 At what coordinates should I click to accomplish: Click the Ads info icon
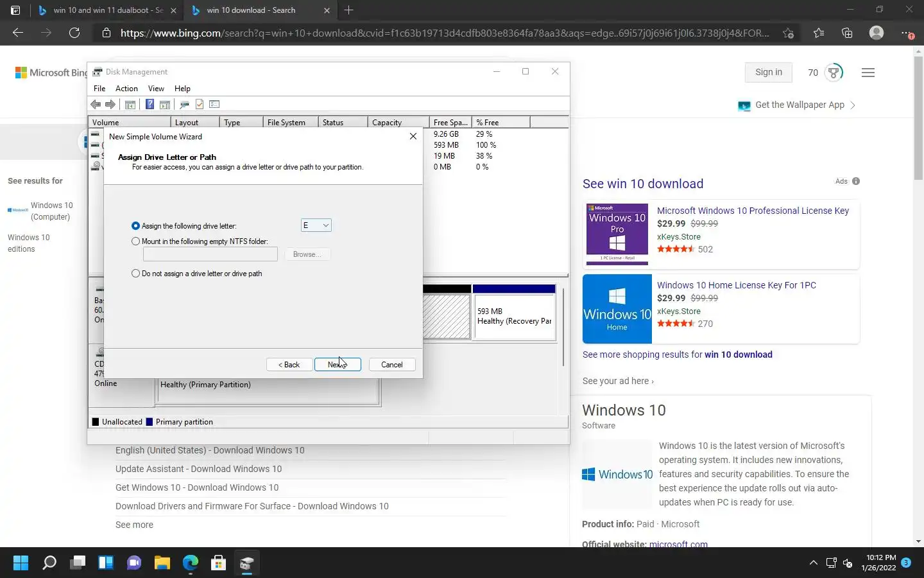tap(856, 181)
